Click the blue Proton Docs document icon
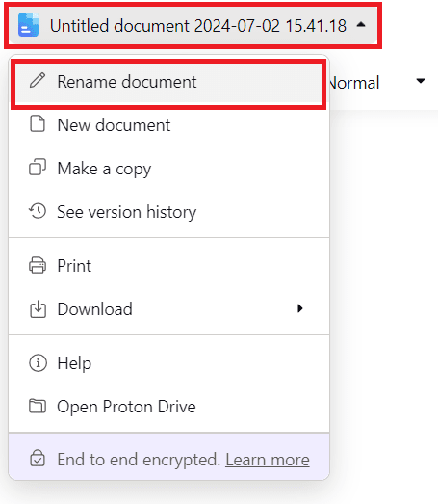The height and width of the screenshot is (504, 438). 28,25
